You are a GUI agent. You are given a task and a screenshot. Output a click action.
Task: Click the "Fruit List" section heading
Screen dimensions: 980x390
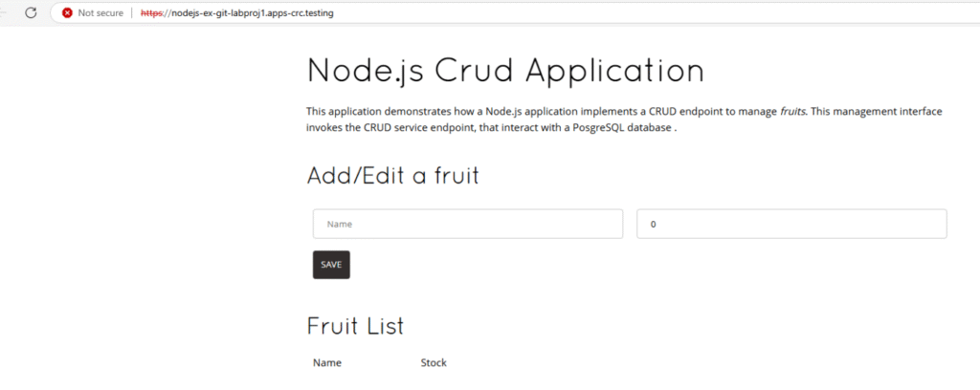pos(355,326)
